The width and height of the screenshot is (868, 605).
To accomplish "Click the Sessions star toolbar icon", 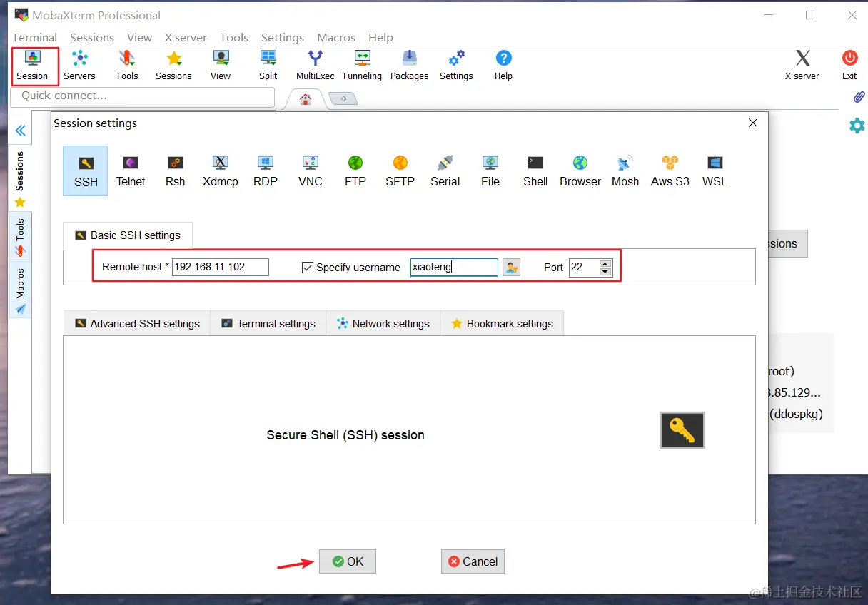I will click(x=173, y=66).
